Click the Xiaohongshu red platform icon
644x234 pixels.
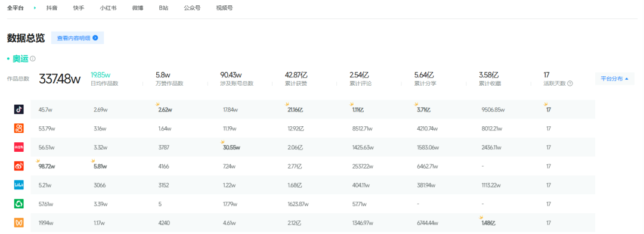coord(19,147)
